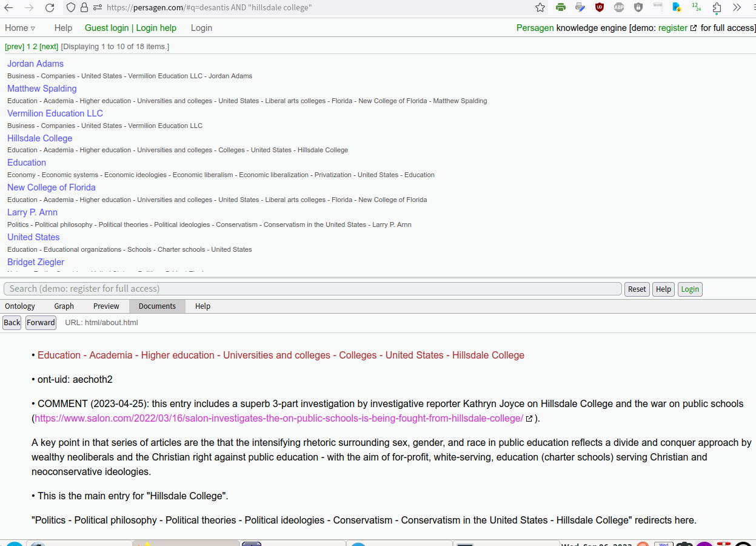This screenshot has height=546, width=756.
Task: Click the Back button in document panel
Action: 12,323
